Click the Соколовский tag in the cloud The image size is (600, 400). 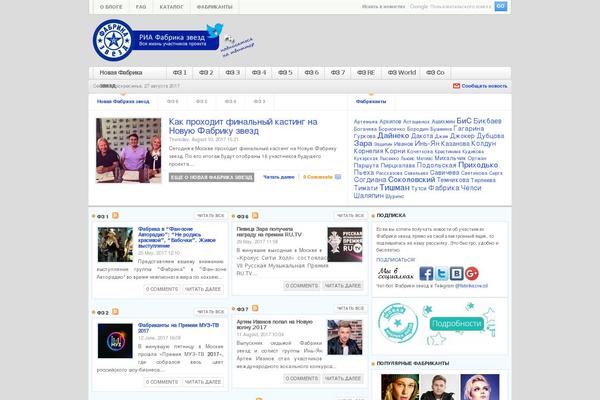point(411,180)
